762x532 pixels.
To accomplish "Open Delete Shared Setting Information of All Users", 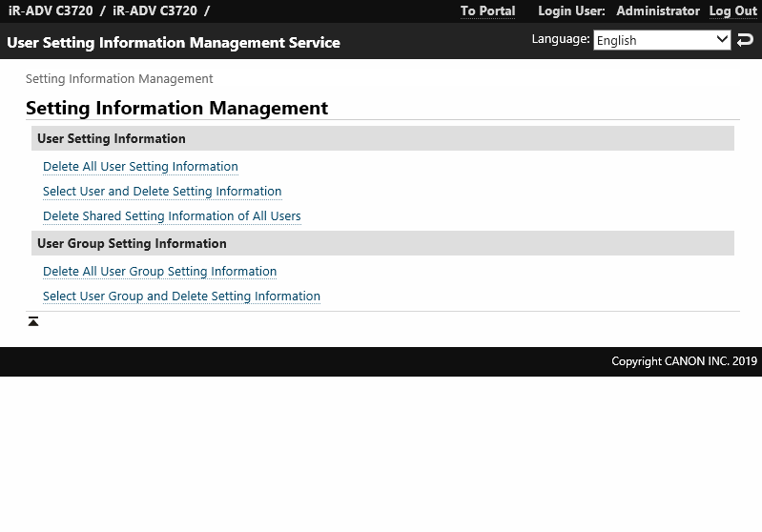I will point(172,216).
